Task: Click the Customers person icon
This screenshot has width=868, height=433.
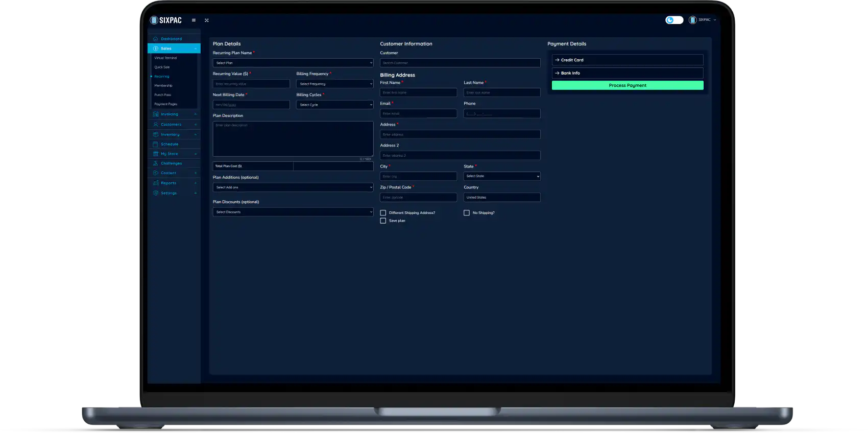Action: click(x=156, y=125)
